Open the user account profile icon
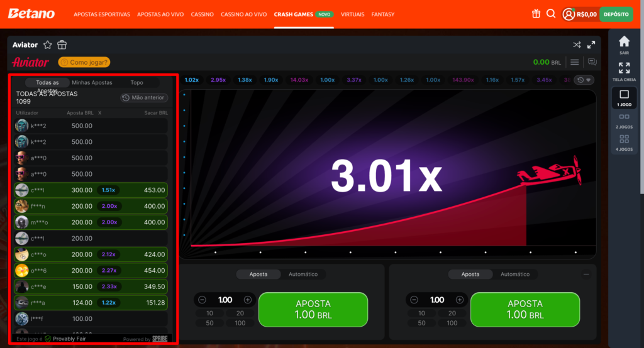The height and width of the screenshot is (348, 644). 569,14
